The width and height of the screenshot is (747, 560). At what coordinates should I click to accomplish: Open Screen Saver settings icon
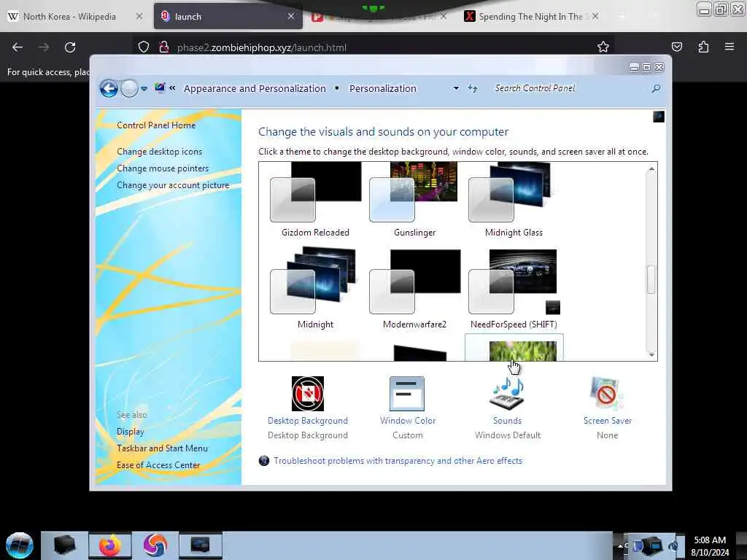[606, 394]
